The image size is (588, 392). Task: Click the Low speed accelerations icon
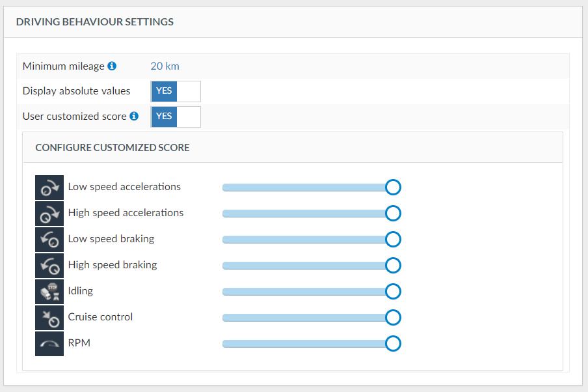[49, 188]
